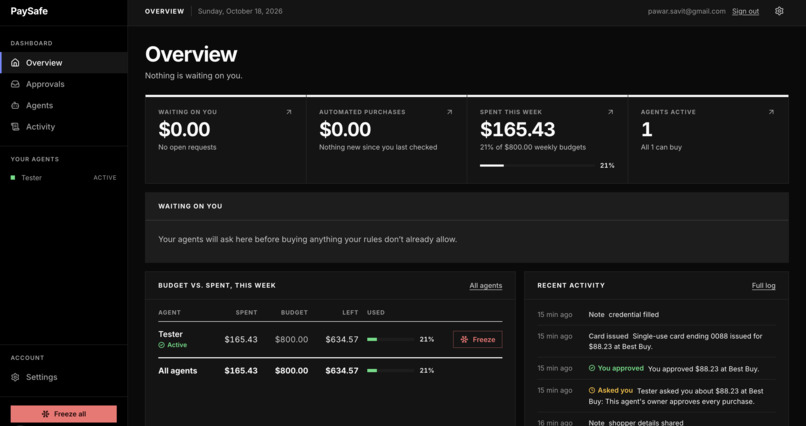Click the Sign out link
The height and width of the screenshot is (426, 806).
(745, 11)
